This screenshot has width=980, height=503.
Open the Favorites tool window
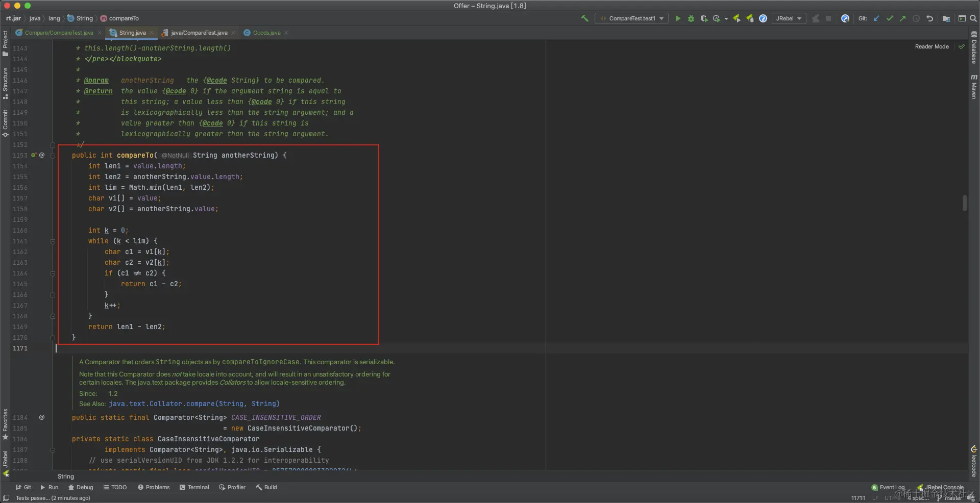pos(5,424)
